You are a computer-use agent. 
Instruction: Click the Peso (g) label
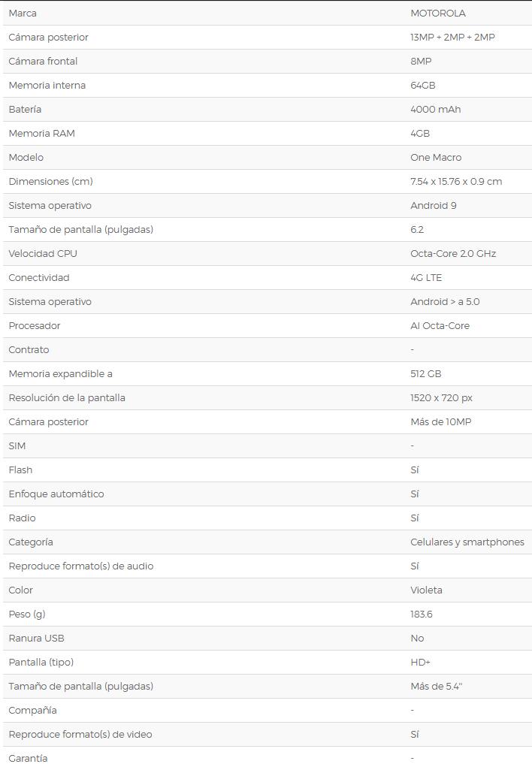[x=27, y=614]
